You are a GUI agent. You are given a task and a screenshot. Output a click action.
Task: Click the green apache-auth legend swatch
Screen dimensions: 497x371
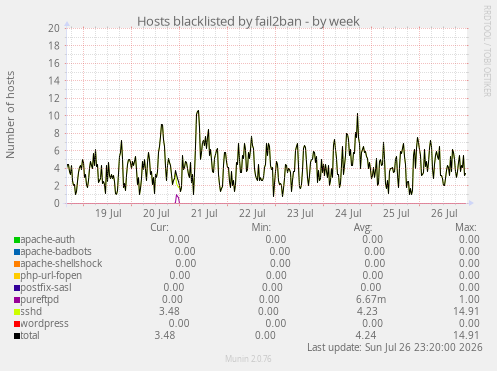[x=17, y=240]
